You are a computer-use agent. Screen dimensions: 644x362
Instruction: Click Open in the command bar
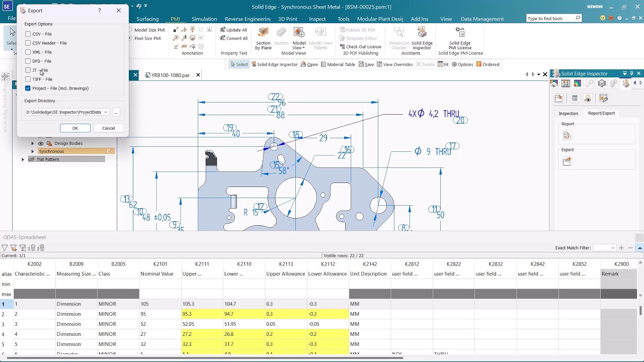pyautogui.click(x=309, y=64)
